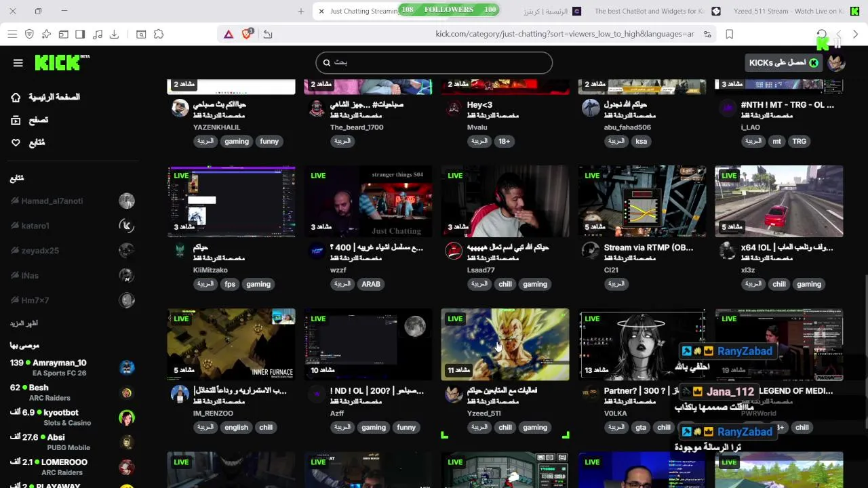The width and height of the screenshot is (868, 488).
Task: Click funny tag under YAZENKHALIL
Action: [x=269, y=142]
